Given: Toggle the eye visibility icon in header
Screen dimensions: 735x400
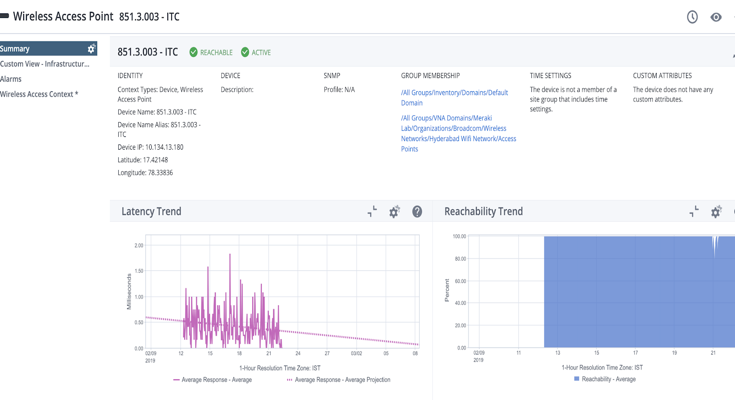Looking at the screenshot, I should (716, 17).
